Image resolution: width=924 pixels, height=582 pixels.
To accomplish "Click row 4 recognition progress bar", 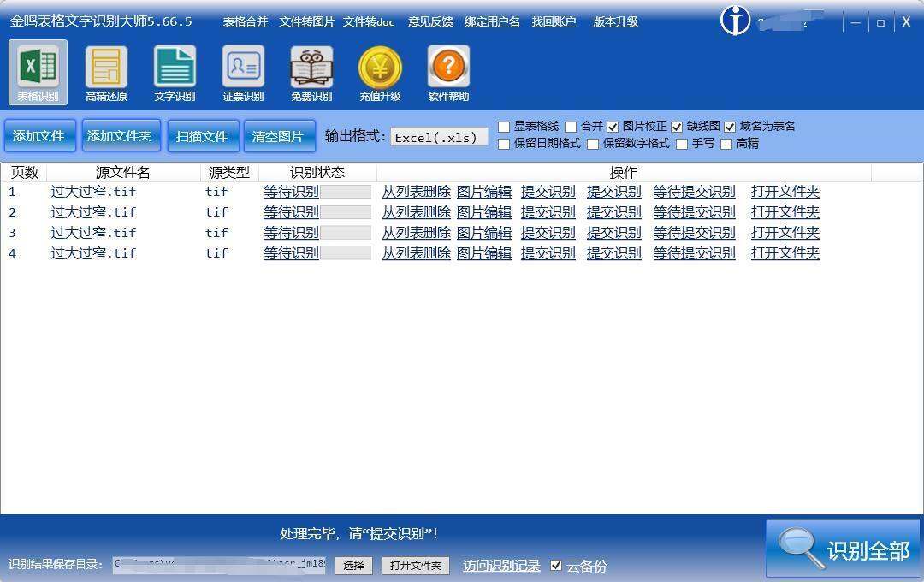I will coord(346,253).
